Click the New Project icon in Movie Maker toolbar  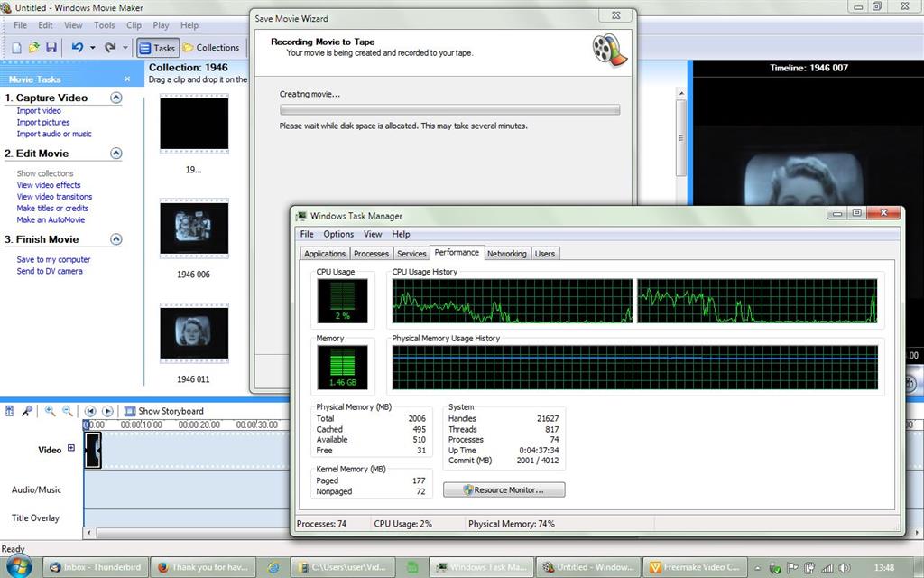point(16,48)
